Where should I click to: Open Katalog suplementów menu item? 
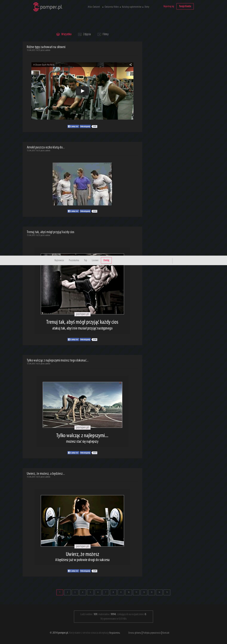[x=132, y=7]
